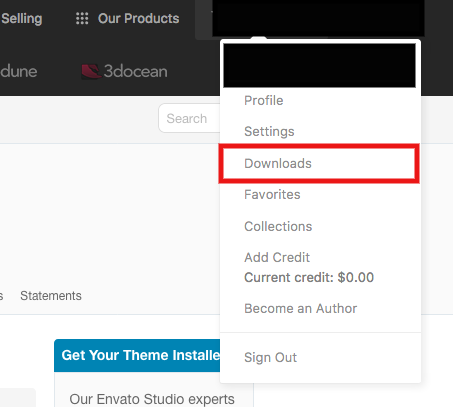
Task: Open Settings in the account dropdown
Action: pyautogui.click(x=269, y=131)
